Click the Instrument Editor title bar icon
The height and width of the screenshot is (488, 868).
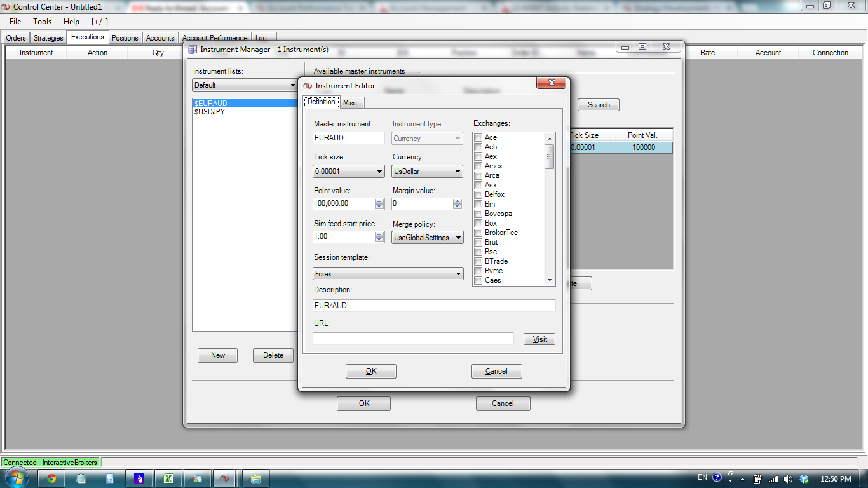tap(308, 86)
